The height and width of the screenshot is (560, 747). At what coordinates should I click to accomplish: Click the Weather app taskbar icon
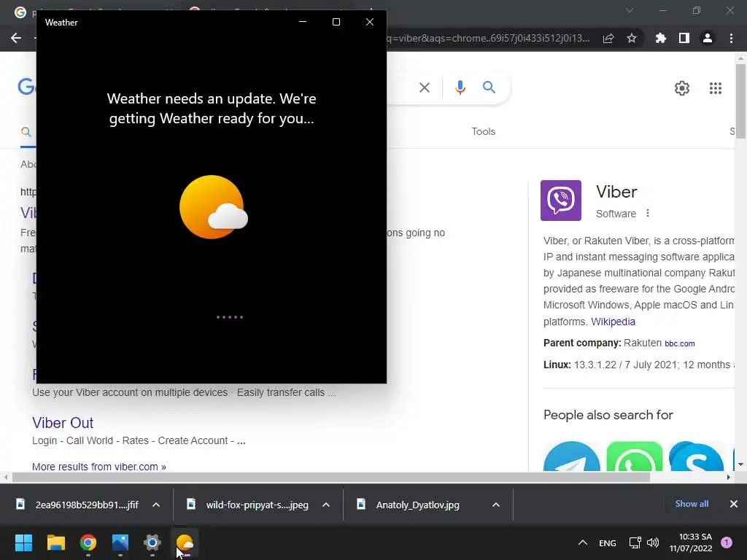pyautogui.click(x=185, y=542)
